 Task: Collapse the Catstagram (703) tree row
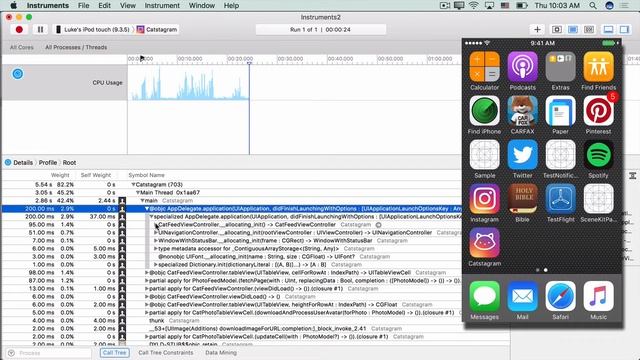(133, 185)
